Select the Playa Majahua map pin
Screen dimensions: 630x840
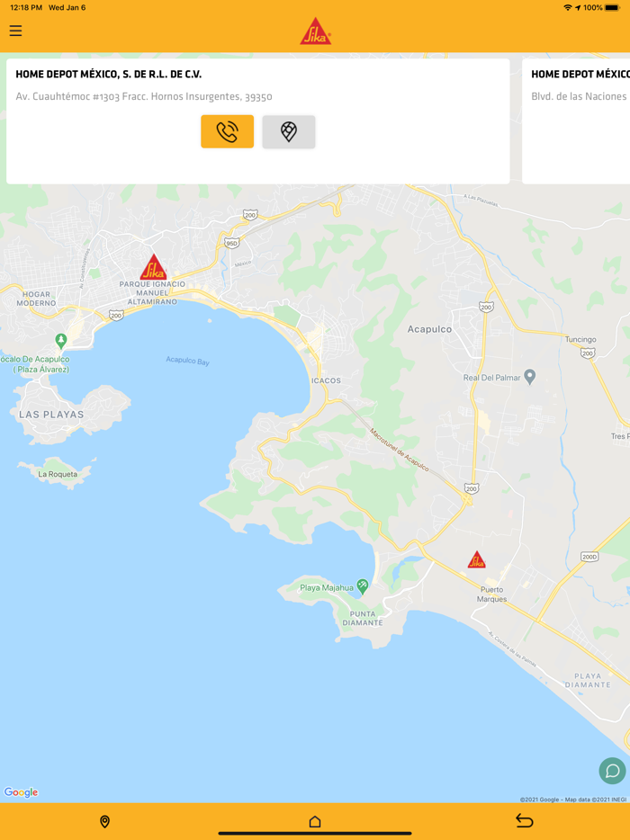click(363, 586)
